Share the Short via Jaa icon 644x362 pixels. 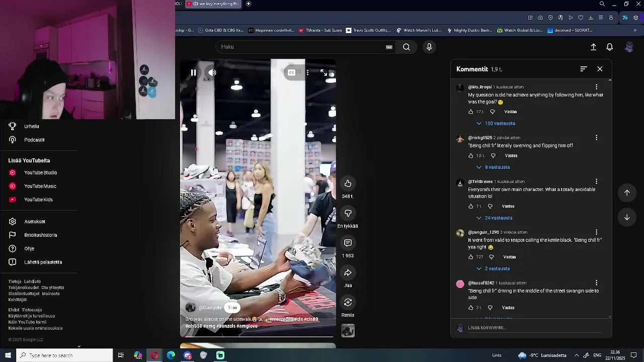348,273
